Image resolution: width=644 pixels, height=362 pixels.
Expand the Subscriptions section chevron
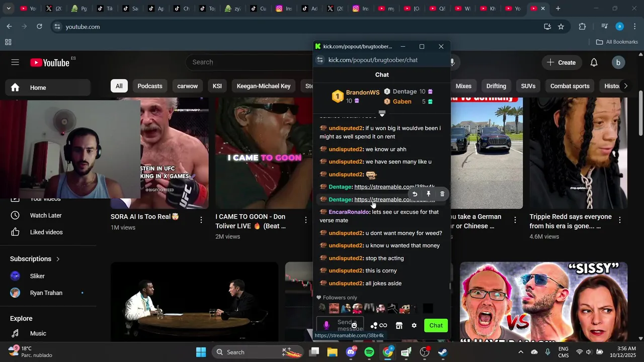pyautogui.click(x=58, y=259)
